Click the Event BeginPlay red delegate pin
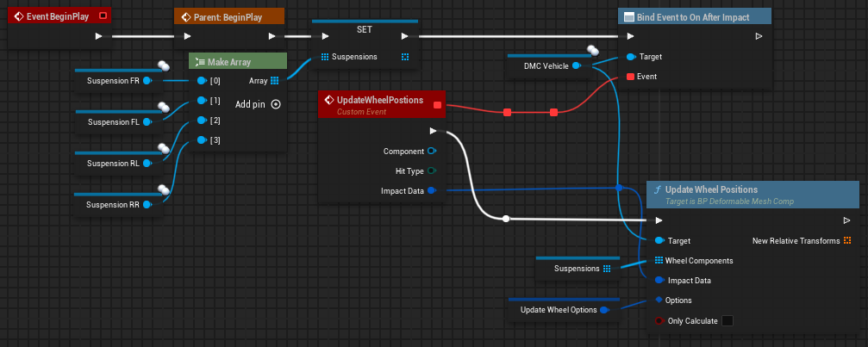 click(103, 15)
